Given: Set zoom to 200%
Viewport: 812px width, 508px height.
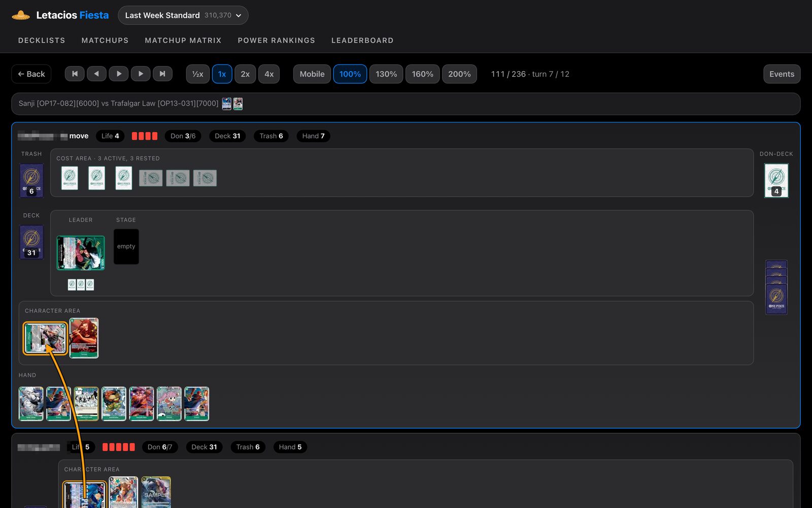Looking at the screenshot, I should tap(459, 74).
